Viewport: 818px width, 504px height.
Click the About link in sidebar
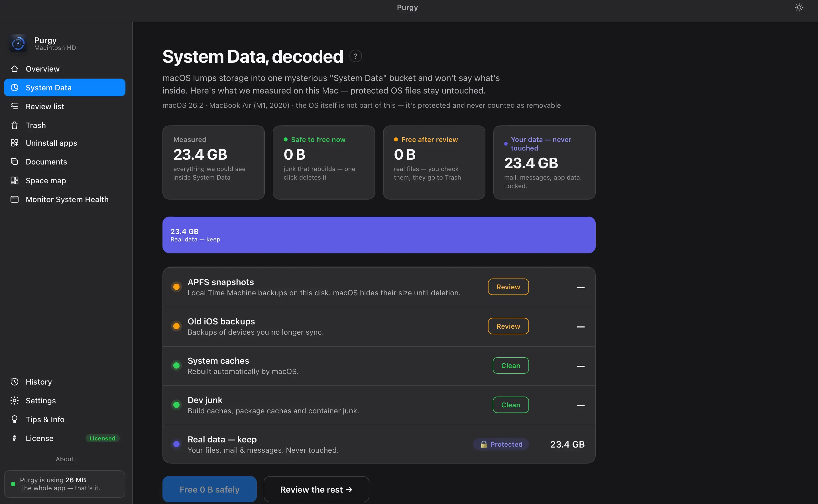[x=65, y=459]
